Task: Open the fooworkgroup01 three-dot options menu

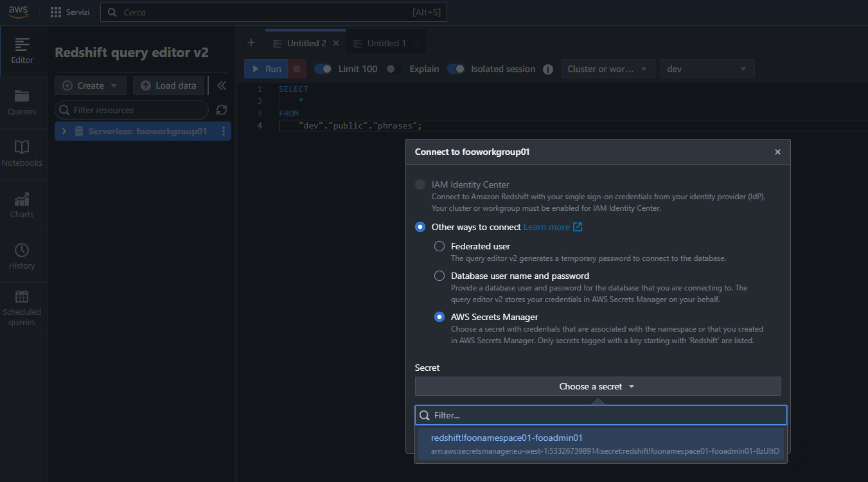Action: [x=224, y=131]
